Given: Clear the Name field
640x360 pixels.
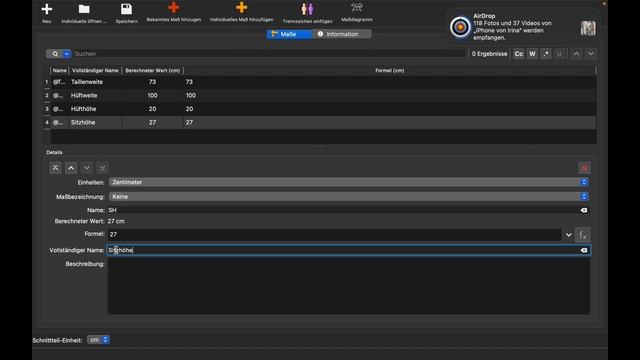Looking at the screenshot, I should (x=584, y=210).
